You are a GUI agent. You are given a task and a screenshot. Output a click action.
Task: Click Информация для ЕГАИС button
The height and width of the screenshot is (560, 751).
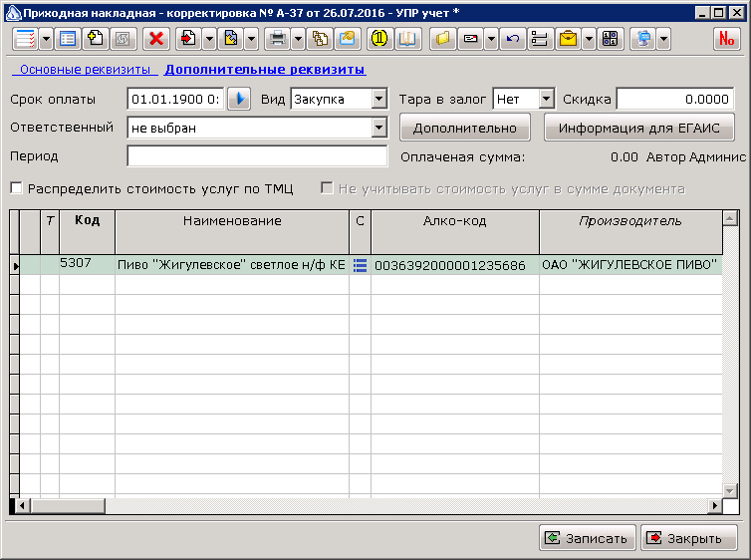coord(638,128)
